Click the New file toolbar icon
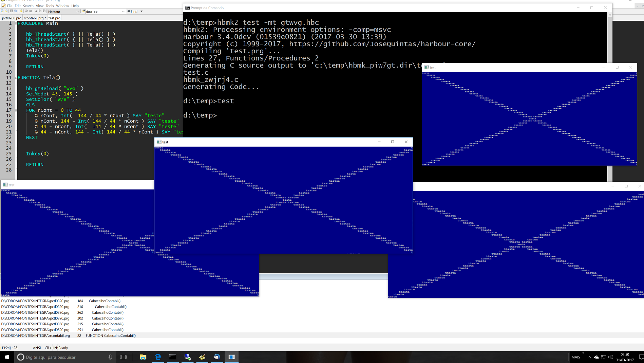This screenshot has width=644, height=363. point(2,11)
